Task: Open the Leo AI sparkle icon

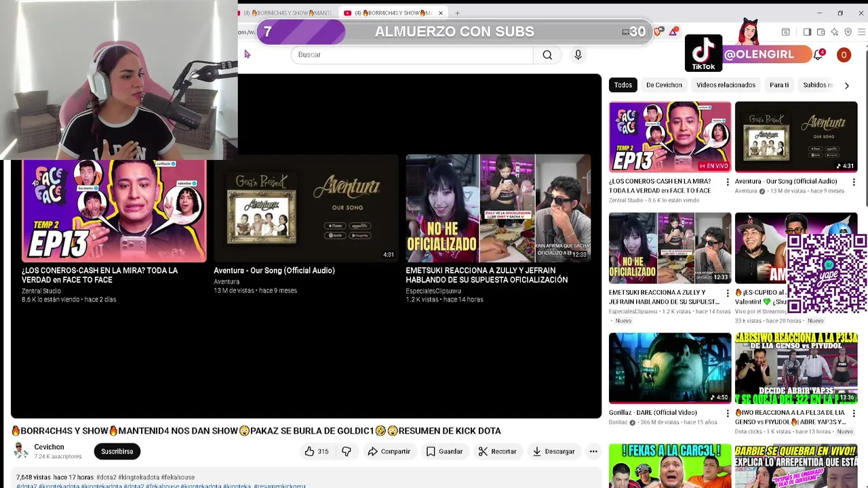Action: [x=834, y=32]
